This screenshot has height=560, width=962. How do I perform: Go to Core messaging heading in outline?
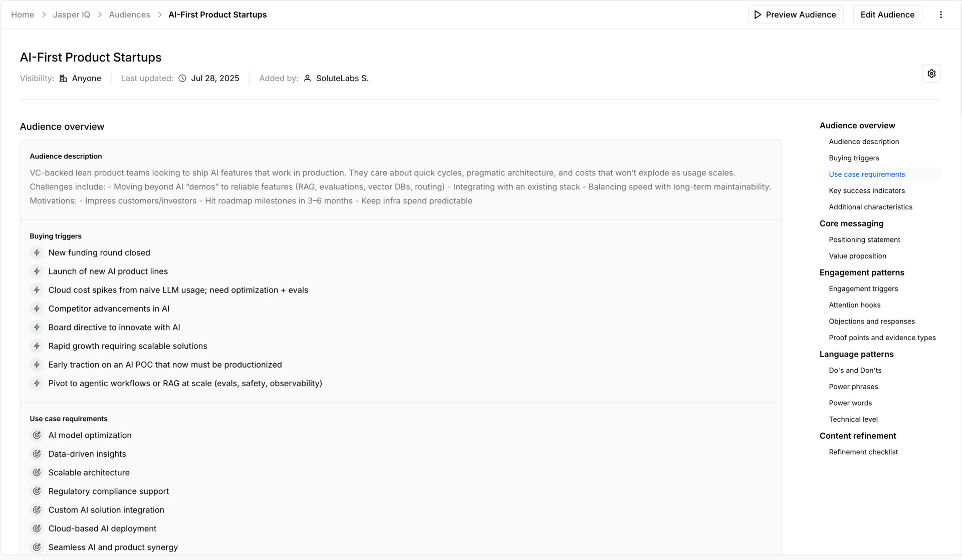pos(851,223)
